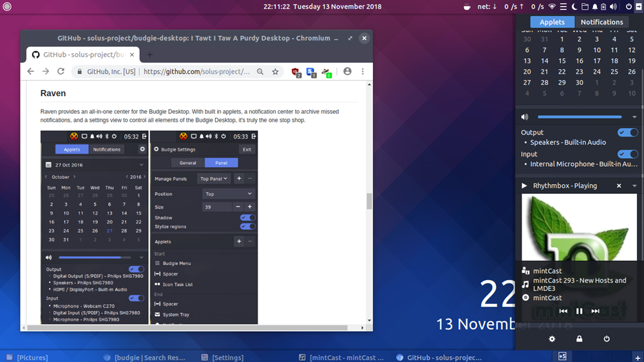Open the Settings window from taskbar
The image size is (644, 362).
point(223,357)
